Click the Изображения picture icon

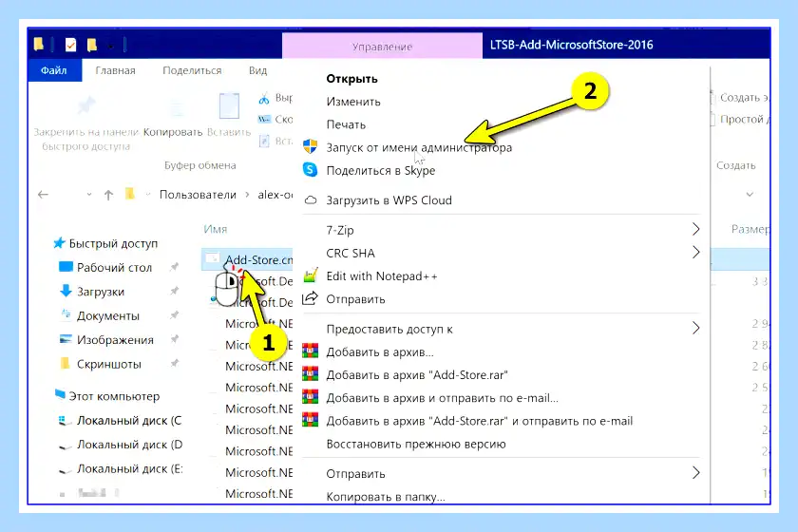(66, 339)
